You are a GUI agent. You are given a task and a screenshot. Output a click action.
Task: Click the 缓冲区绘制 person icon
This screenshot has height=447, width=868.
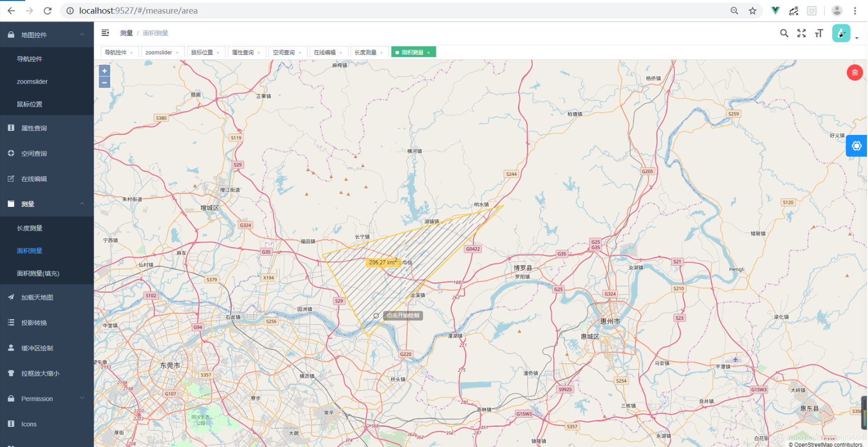point(11,348)
